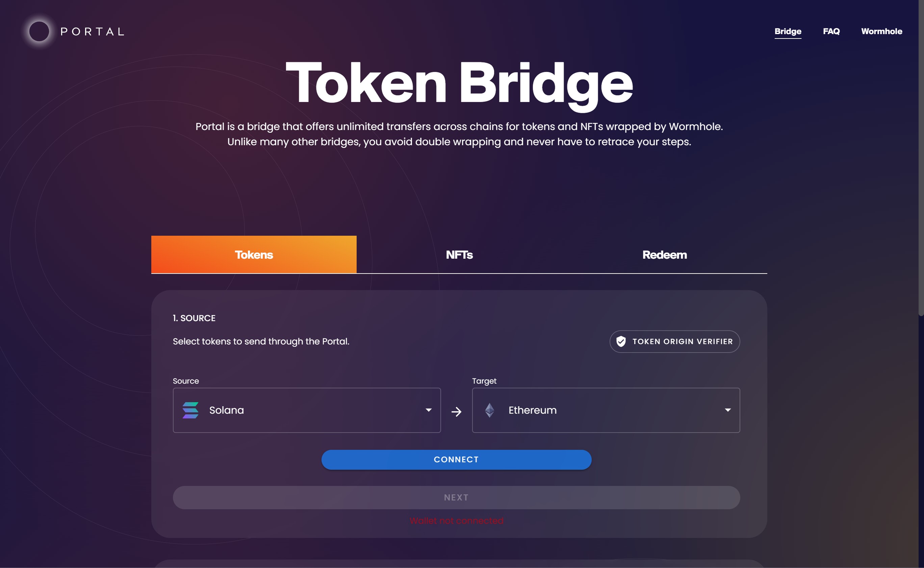Click the shield icon in Token Origin Verifier
Screen dimensions: 924x568
tap(621, 341)
